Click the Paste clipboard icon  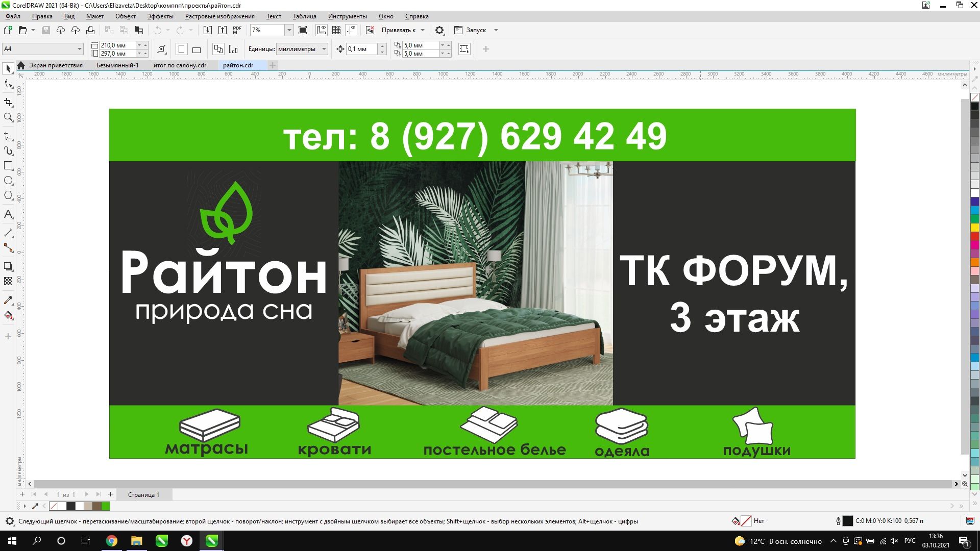[x=138, y=30]
